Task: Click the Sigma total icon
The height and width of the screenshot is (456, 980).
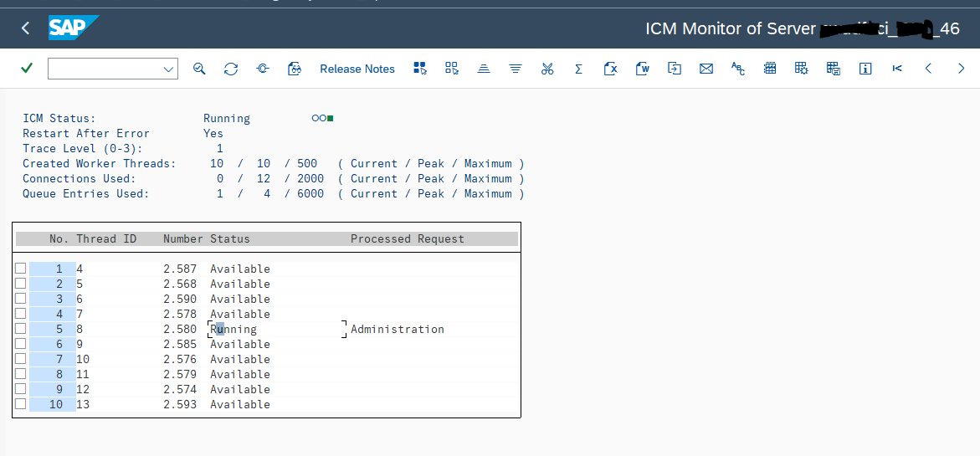Action: click(x=579, y=69)
